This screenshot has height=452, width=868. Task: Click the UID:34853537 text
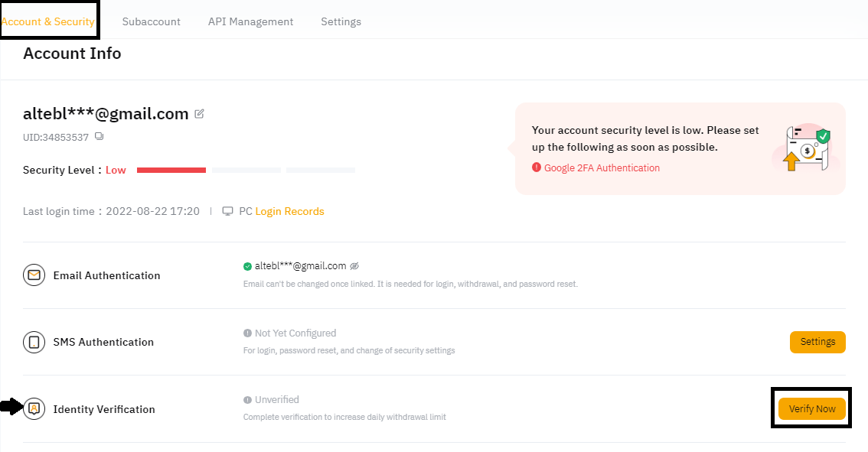pos(55,137)
